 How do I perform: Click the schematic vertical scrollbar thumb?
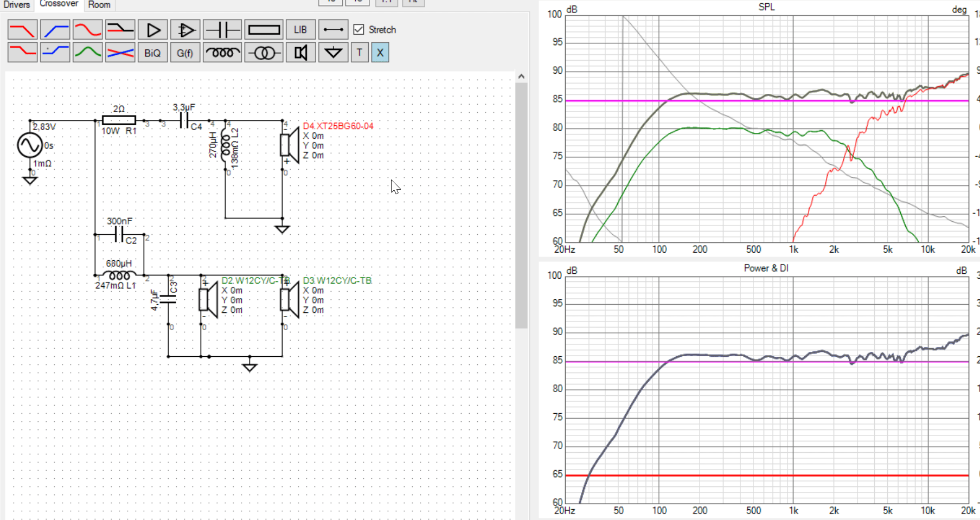pyautogui.click(x=521, y=206)
